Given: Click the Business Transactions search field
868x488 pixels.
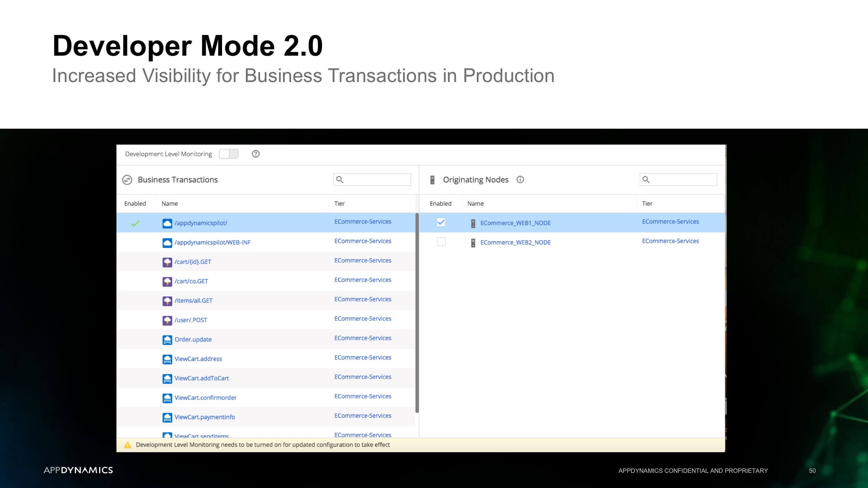Looking at the screenshot, I should 372,180.
